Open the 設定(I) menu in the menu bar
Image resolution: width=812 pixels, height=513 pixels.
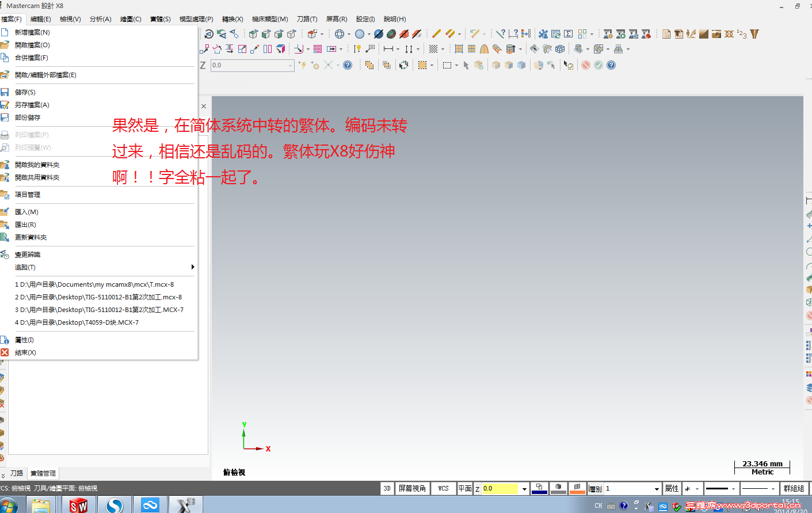365,19
